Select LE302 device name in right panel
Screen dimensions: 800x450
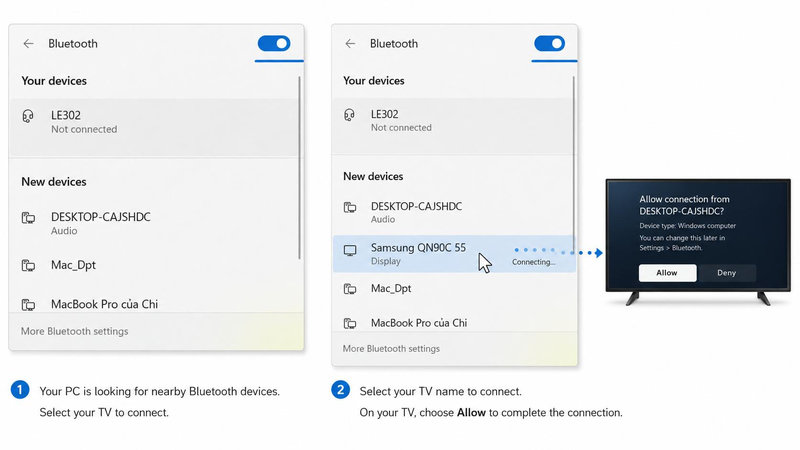coord(385,114)
